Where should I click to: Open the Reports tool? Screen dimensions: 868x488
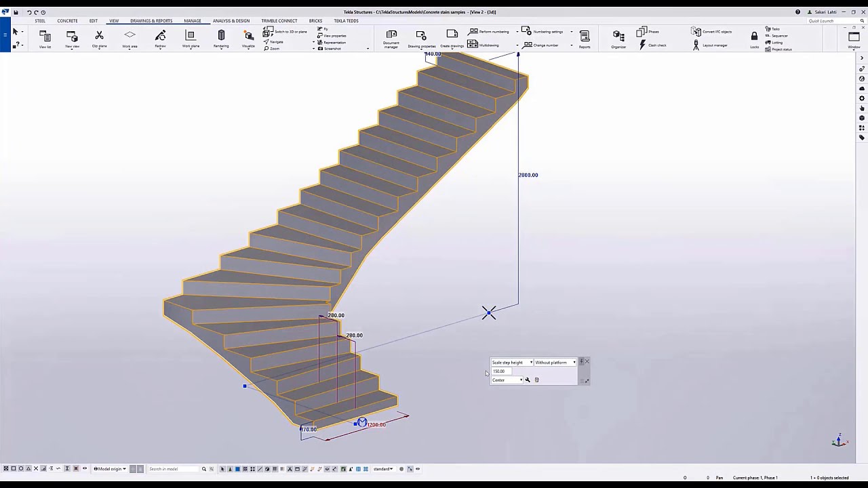pos(585,39)
